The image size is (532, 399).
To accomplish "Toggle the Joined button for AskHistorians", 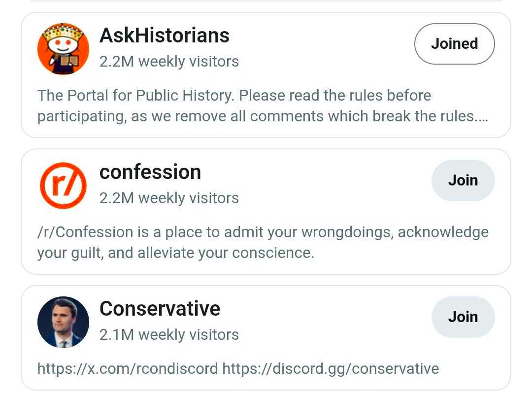I will coord(454,44).
